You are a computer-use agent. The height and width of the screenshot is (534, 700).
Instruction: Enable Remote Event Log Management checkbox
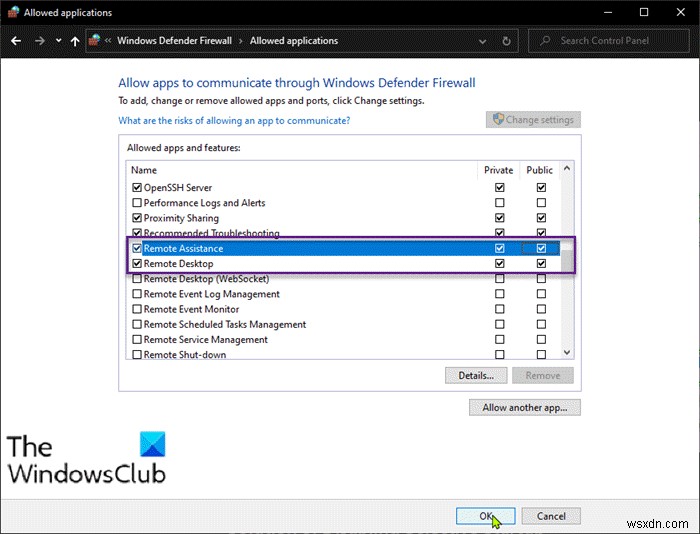(x=137, y=294)
